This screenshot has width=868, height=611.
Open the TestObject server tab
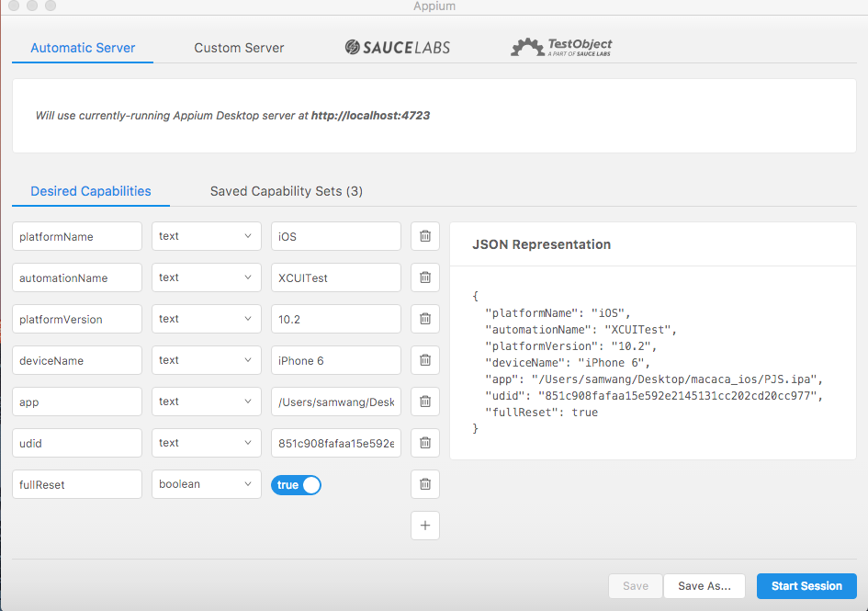point(561,48)
